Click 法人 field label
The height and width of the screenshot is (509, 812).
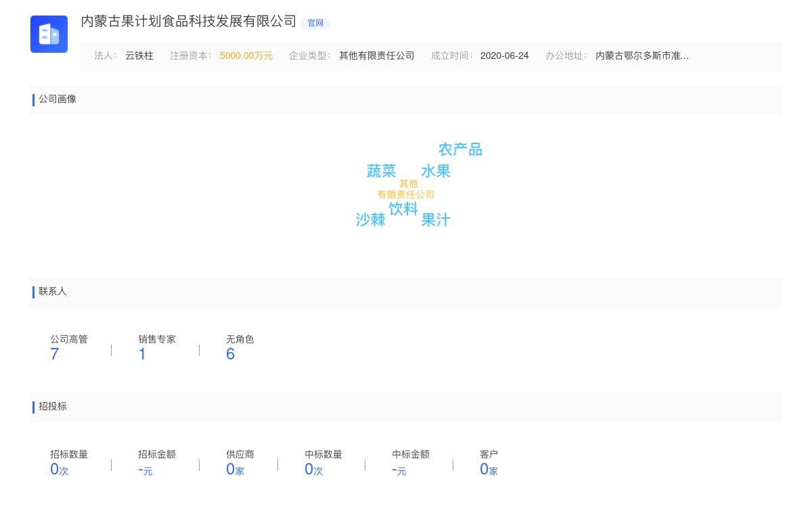[105, 56]
